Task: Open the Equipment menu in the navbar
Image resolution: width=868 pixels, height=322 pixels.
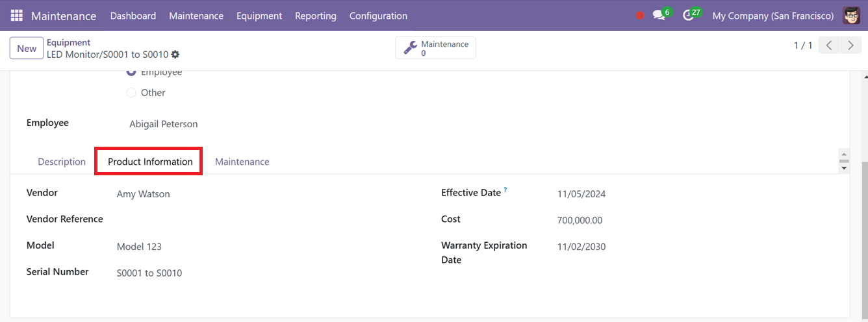Action: (x=259, y=16)
